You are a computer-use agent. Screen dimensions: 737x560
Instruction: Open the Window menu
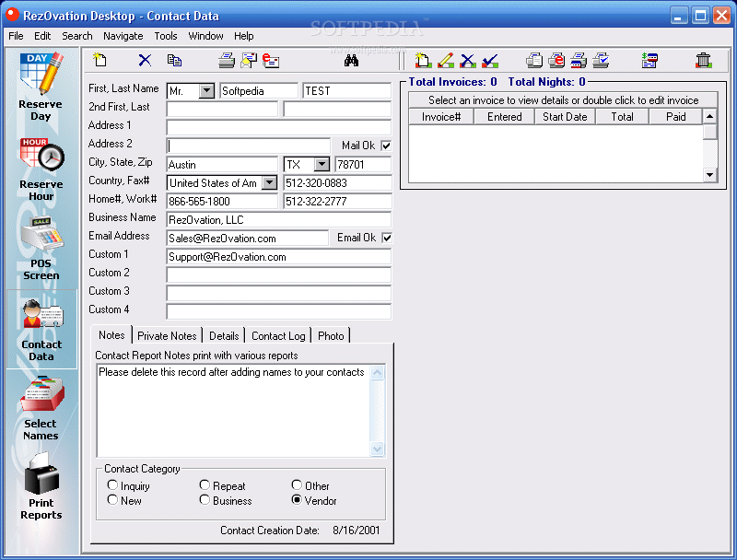coord(205,36)
